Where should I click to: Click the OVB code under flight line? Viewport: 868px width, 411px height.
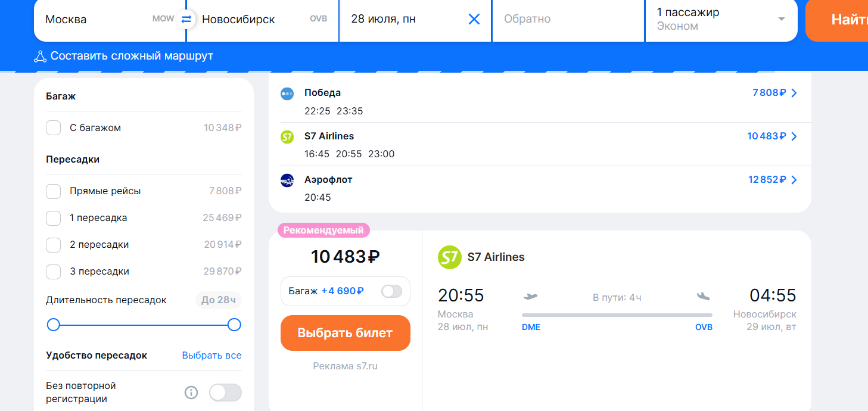point(704,327)
